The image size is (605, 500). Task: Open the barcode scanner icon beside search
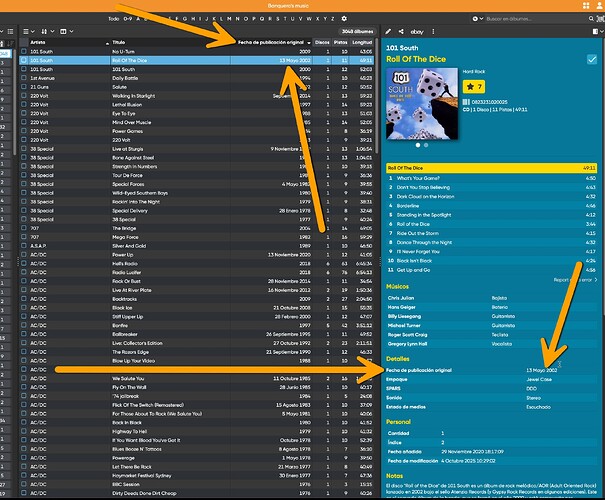(x=600, y=19)
